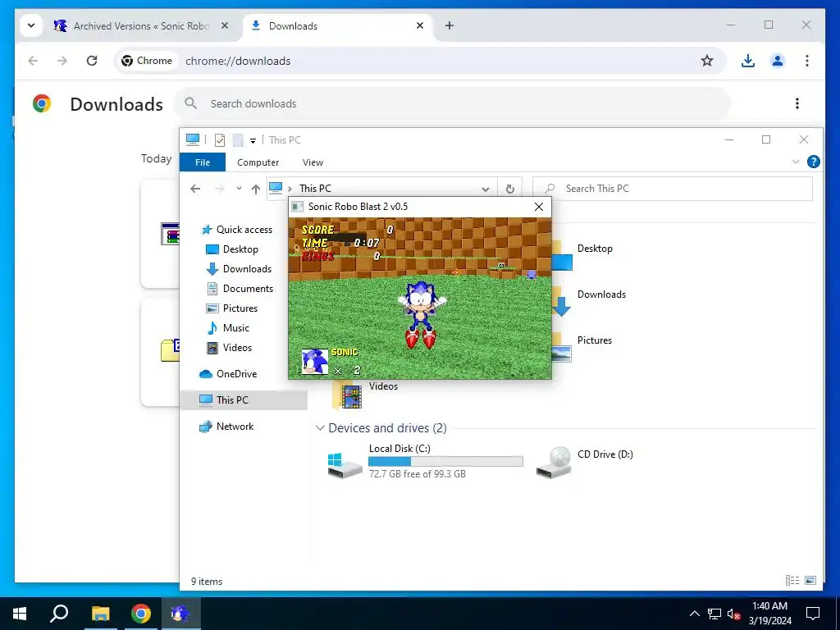Open Windows Start menu
The width and height of the screenshot is (840, 630).
pyautogui.click(x=20, y=614)
